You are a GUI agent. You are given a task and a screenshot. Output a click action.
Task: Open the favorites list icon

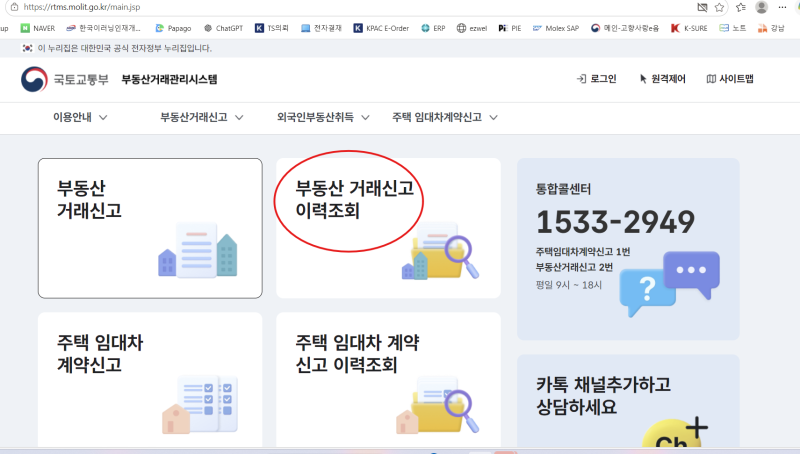(x=741, y=7)
